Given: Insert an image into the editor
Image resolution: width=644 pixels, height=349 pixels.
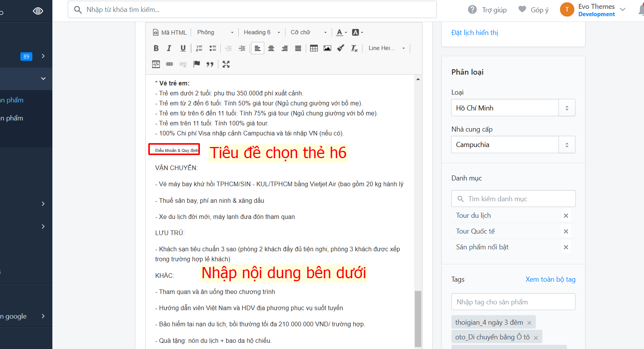Looking at the screenshot, I should click(x=327, y=48).
